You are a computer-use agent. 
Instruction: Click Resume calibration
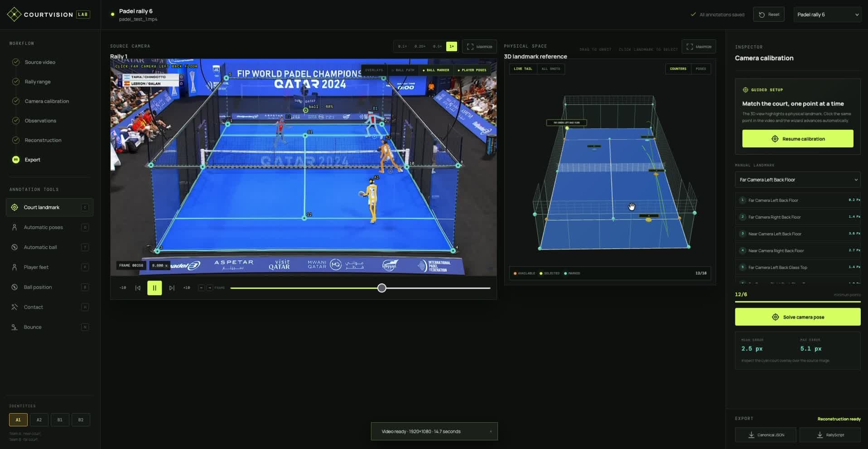[798, 139]
